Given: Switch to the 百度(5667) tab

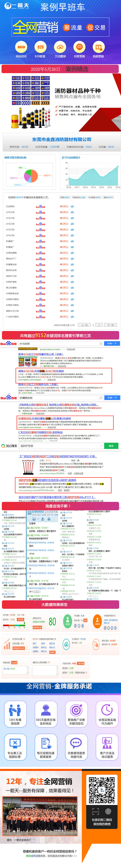Looking at the screenshot, I should click(x=65, y=197).
